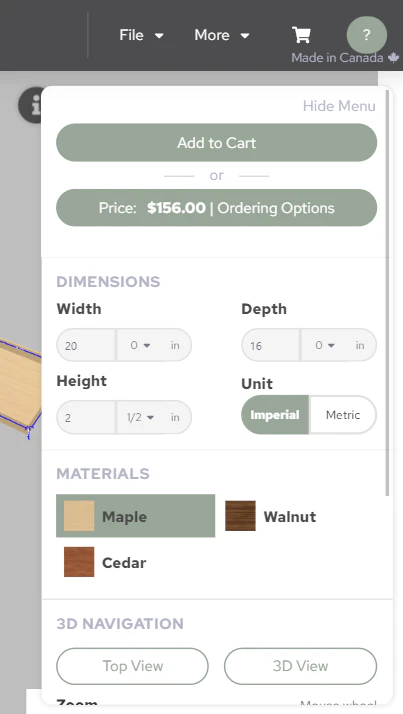Switch units to Metric
The width and height of the screenshot is (403, 714).
(x=343, y=415)
